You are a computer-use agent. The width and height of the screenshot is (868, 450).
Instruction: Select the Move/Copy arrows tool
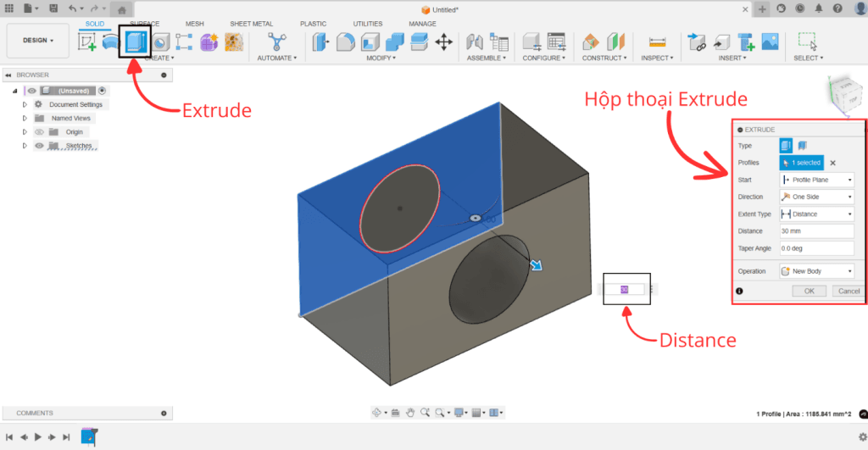point(443,42)
